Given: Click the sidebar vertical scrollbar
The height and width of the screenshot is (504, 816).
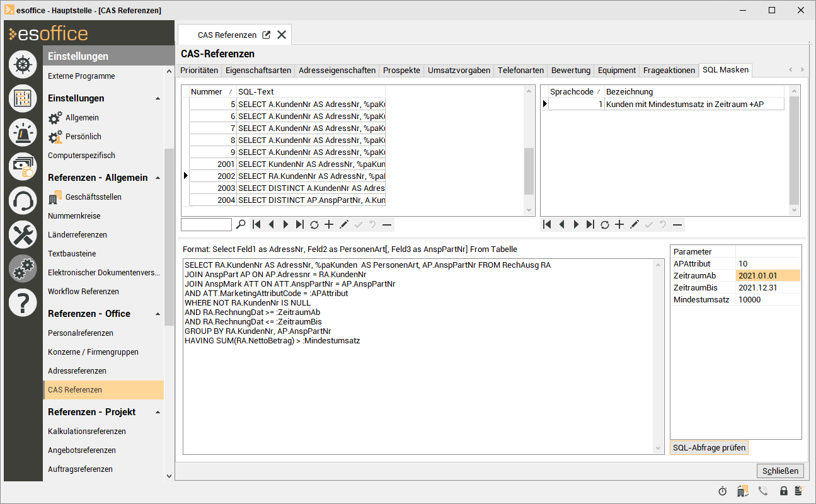Looking at the screenshot, I should (168, 237).
